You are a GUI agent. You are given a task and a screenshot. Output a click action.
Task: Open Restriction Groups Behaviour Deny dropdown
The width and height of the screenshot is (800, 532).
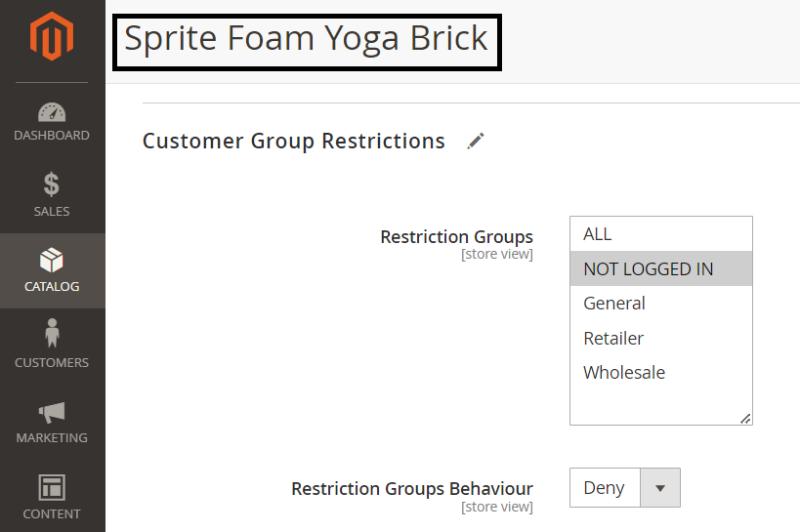[x=605, y=488]
